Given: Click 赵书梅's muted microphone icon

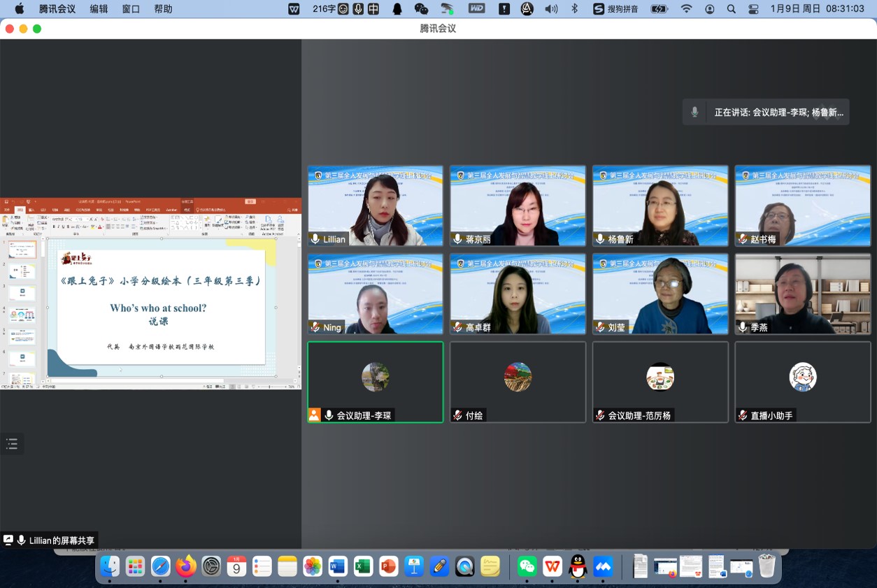Looking at the screenshot, I should pos(743,239).
